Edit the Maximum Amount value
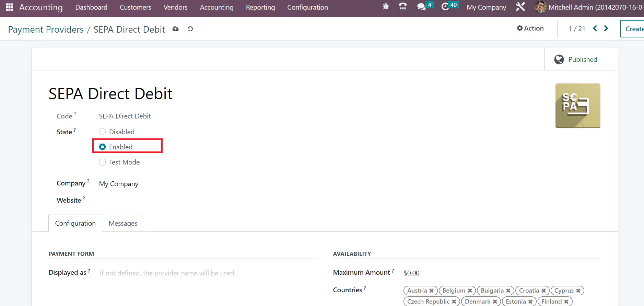 point(411,273)
